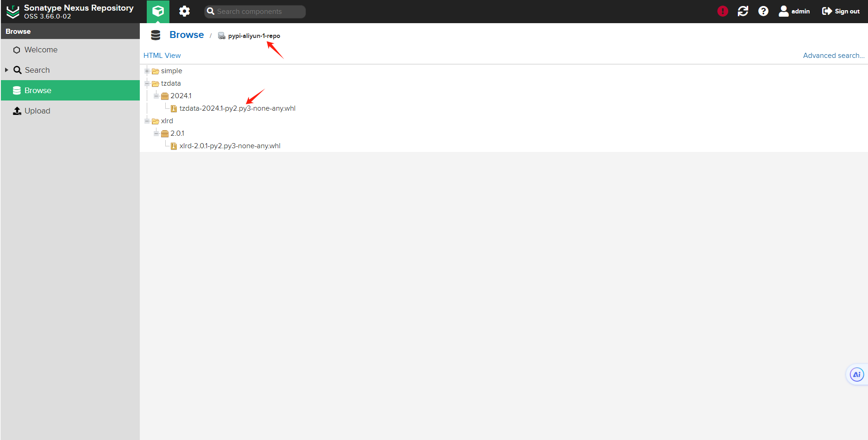Screen dimensions: 868x440
Task: Click the admin user silhouette icon
Action: 783,11
